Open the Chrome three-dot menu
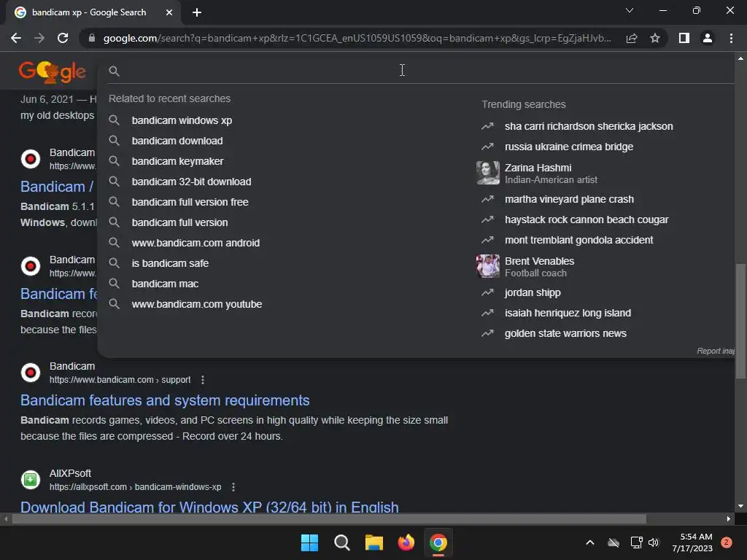This screenshot has height=560, width=747. pos(731,38)
